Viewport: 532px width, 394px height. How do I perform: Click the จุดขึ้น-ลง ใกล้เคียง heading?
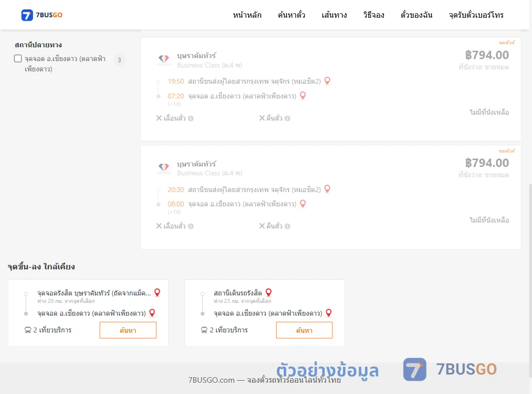[41, 267]
